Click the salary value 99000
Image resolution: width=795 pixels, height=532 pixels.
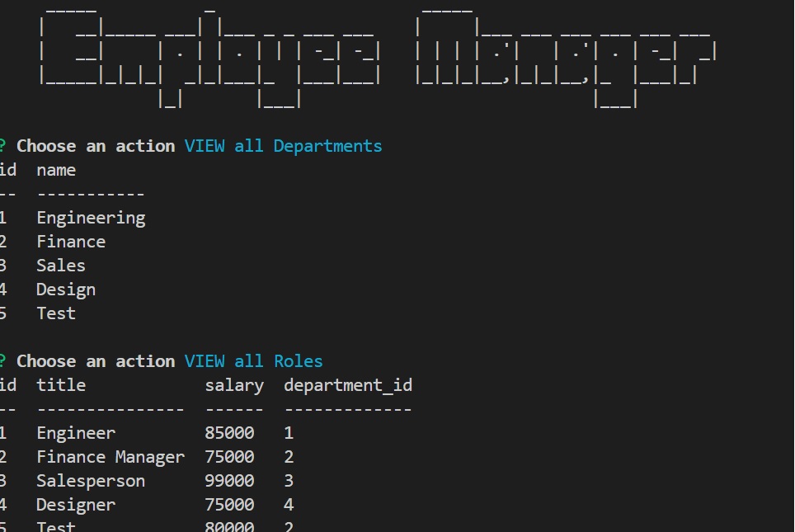pyautogui.click(x=229, y=480)
